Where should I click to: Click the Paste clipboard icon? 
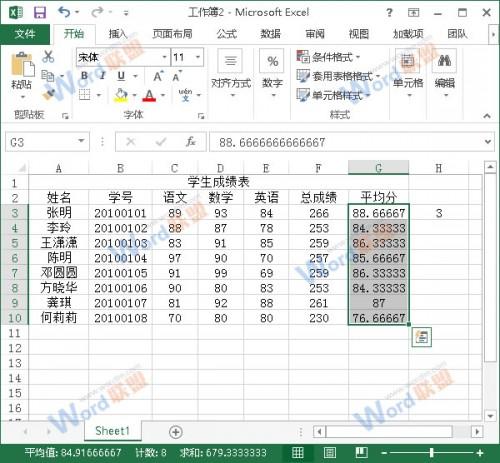click(x=22, y=64)
